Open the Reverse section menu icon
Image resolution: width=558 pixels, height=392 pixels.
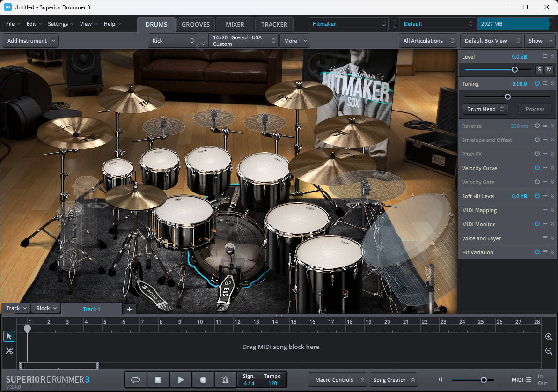pos(545,126)
